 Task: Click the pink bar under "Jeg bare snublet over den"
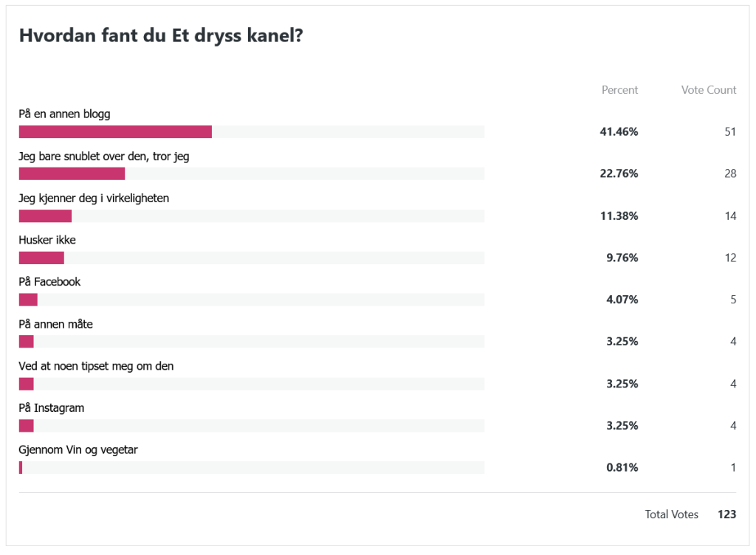click(72, 174)
